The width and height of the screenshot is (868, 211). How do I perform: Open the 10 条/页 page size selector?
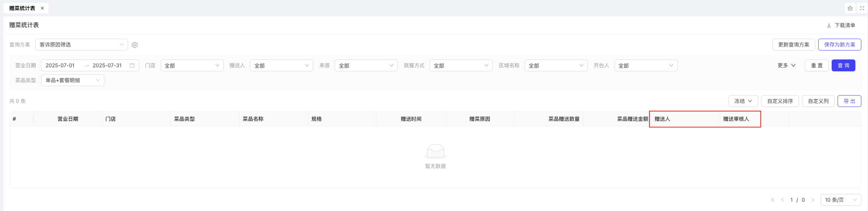pyautogui.click(x=841, y=200)
